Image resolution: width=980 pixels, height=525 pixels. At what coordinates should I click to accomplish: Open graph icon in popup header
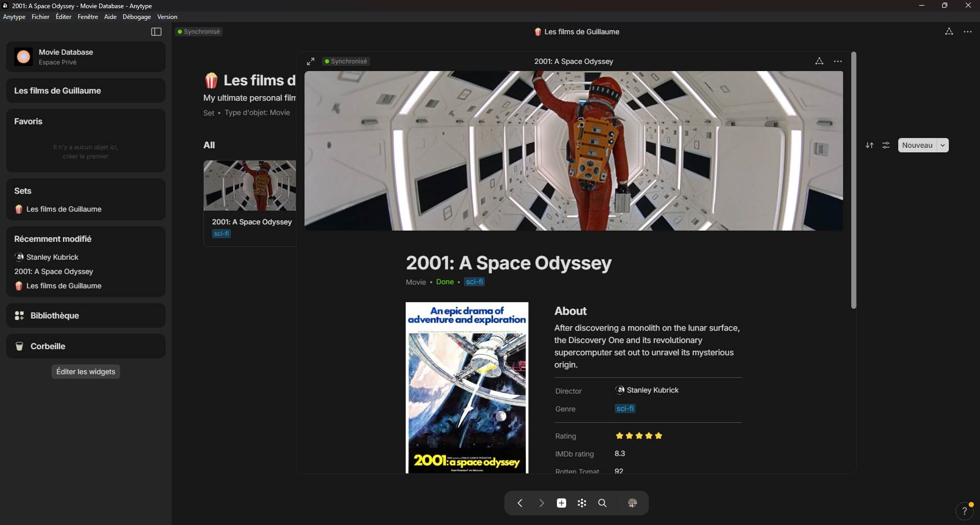tap(819, 61)
